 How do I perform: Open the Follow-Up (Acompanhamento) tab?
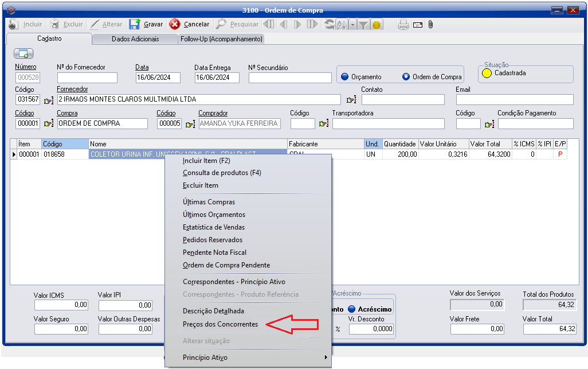click(x=221, y=39)
